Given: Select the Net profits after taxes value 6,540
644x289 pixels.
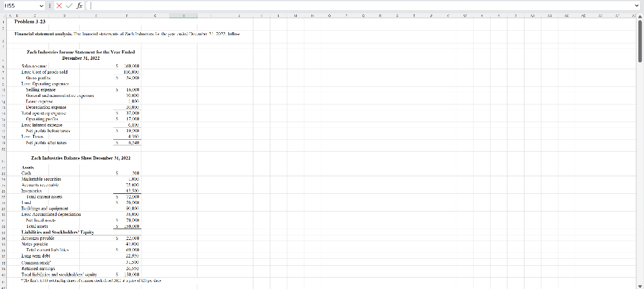Looking at the screenshot, I should tap(135, 143).
